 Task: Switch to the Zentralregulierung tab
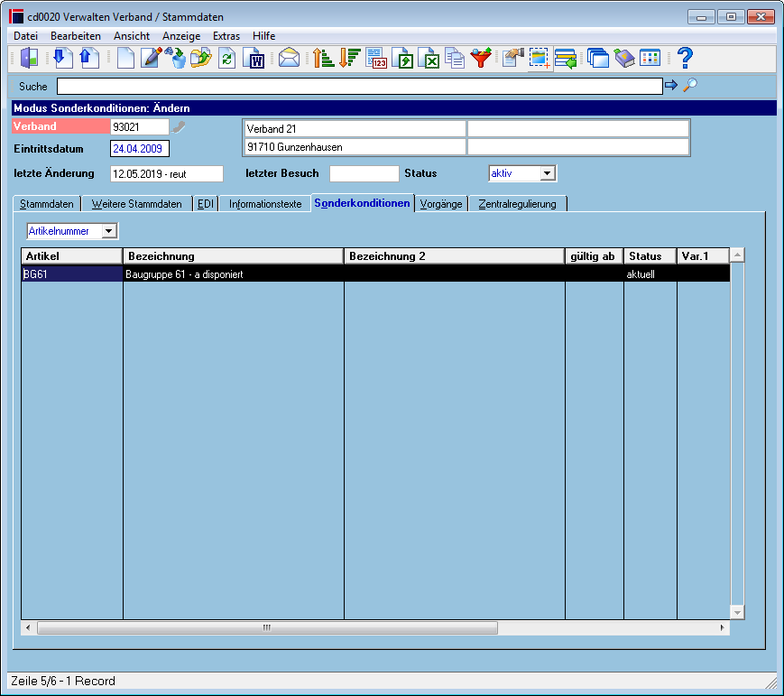point(517,204)
